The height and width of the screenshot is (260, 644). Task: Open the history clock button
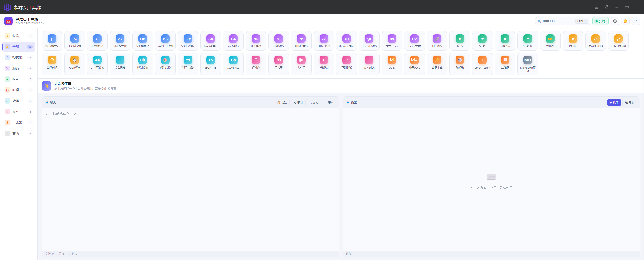(615, 21)
